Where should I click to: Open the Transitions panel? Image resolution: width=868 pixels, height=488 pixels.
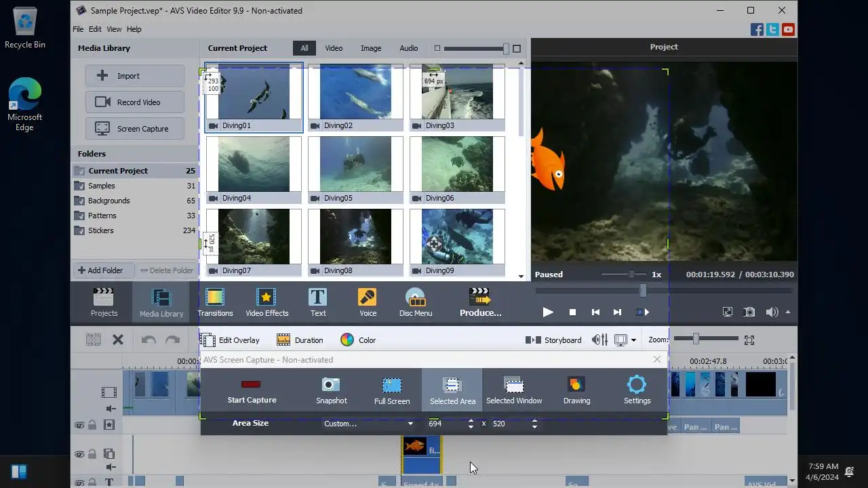coord(215,302)
